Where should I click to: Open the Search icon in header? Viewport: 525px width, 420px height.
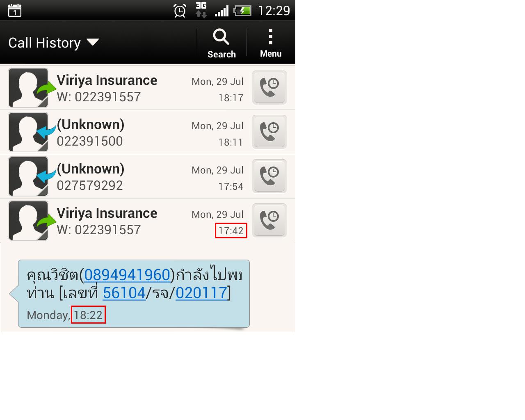[x=221, y=43]
